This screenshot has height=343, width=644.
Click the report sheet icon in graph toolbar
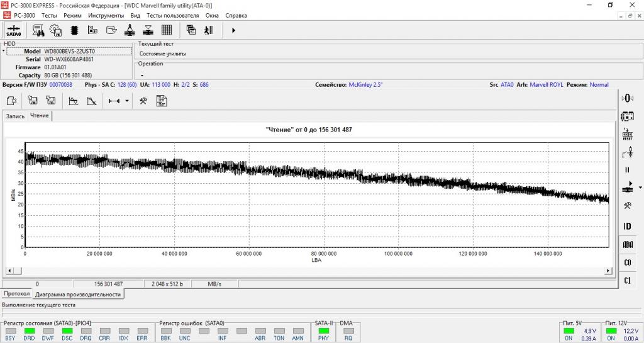coord(162,101)
